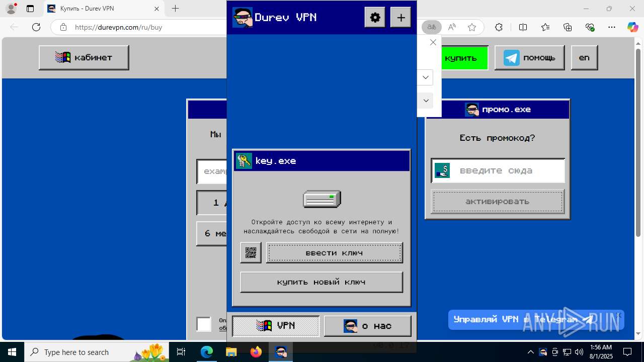This screenshot has height=362, width=644.
Task: Open Edge collections icon
Action: [x=568, y=27]
